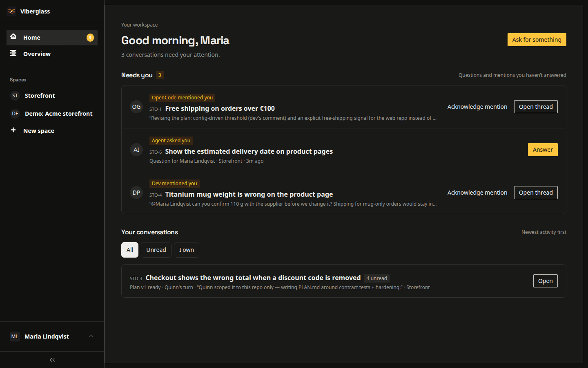Click the Viberglass workspace name
Image resolution: width=588 pixels, height=368 pixels.
(35, 11)
